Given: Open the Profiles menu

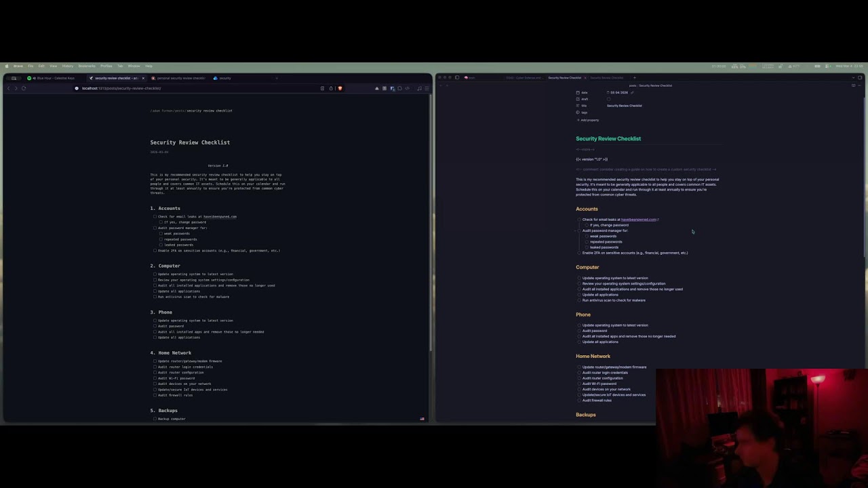Looking at the screenshot, I should [106, 66].
